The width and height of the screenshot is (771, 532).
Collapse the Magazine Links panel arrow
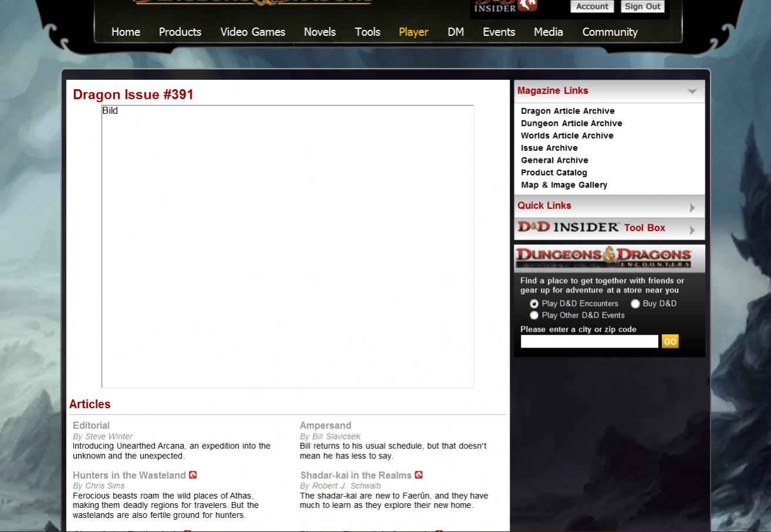coord(692,92)
